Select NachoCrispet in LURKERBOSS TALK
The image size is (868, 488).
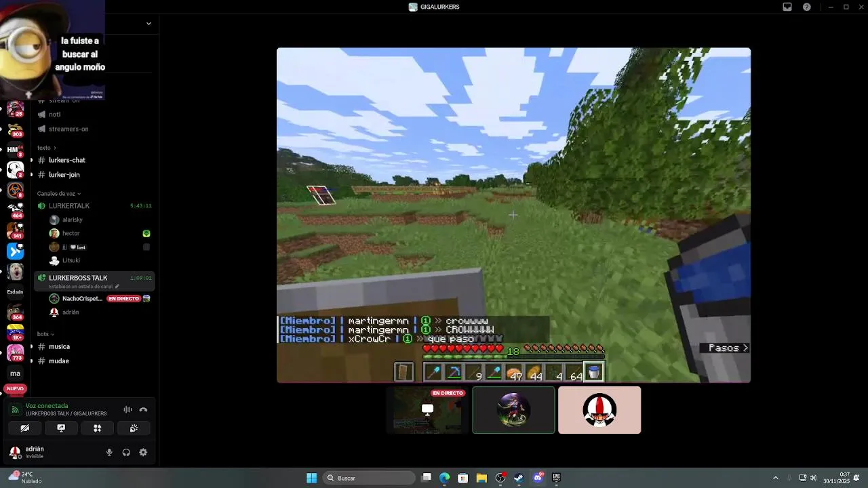click(x=81, y=299)
